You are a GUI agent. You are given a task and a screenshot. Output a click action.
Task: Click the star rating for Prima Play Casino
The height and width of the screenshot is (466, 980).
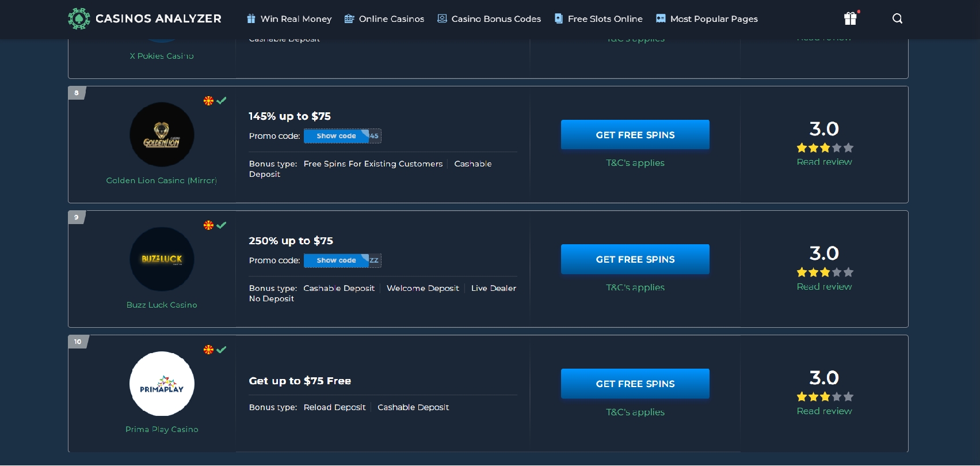click(824, 397)
